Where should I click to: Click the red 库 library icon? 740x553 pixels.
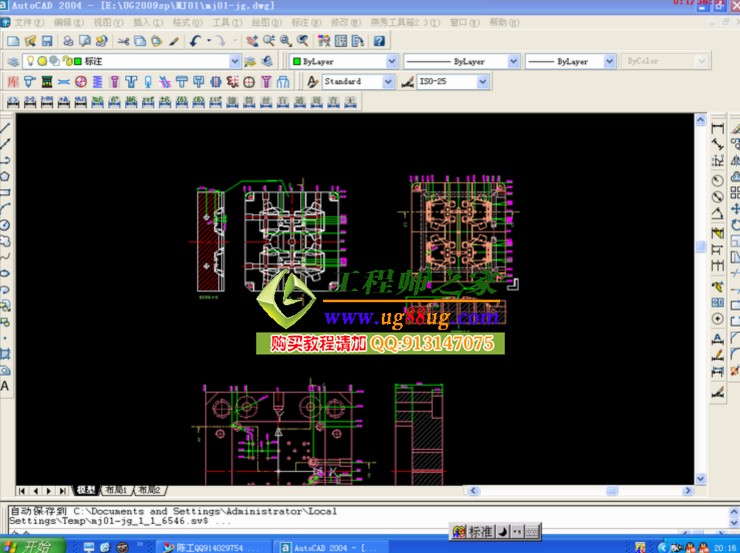click(x=13, y=82)
